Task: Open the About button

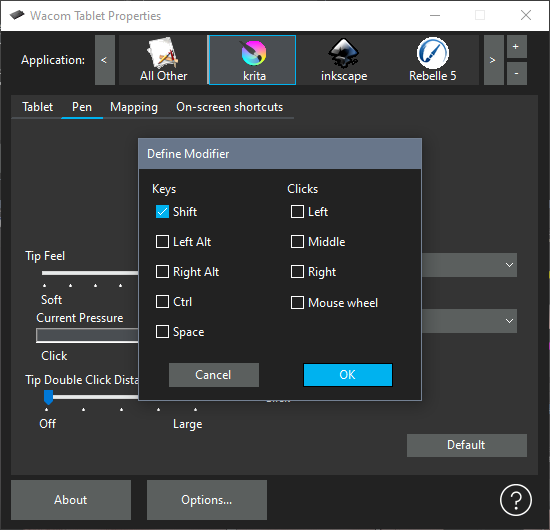Action: (71, 500)
